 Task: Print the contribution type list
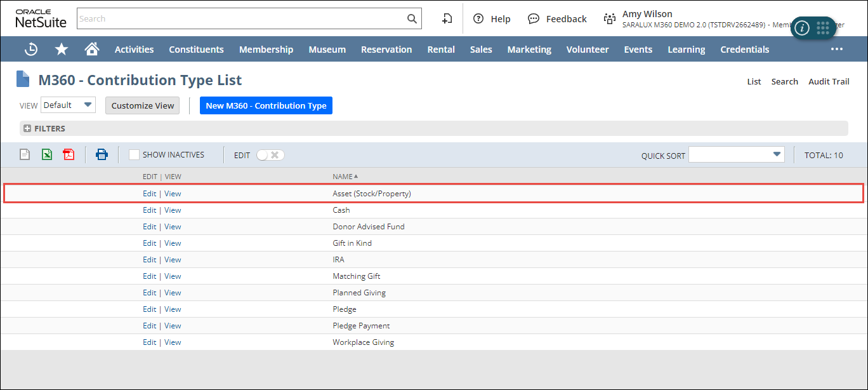tap(102, 154)
